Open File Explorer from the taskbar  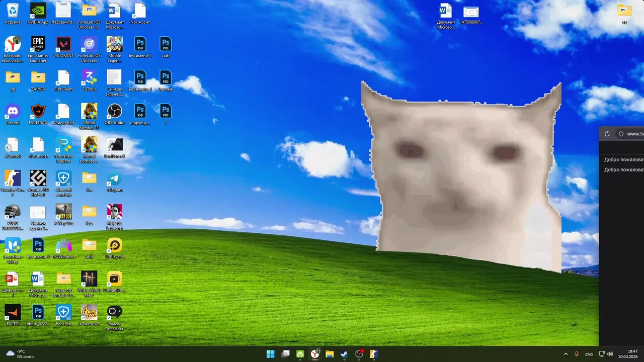pos(330,354)
